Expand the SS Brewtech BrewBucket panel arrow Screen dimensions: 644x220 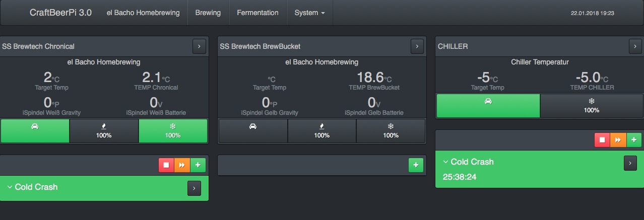pos(417,46)
